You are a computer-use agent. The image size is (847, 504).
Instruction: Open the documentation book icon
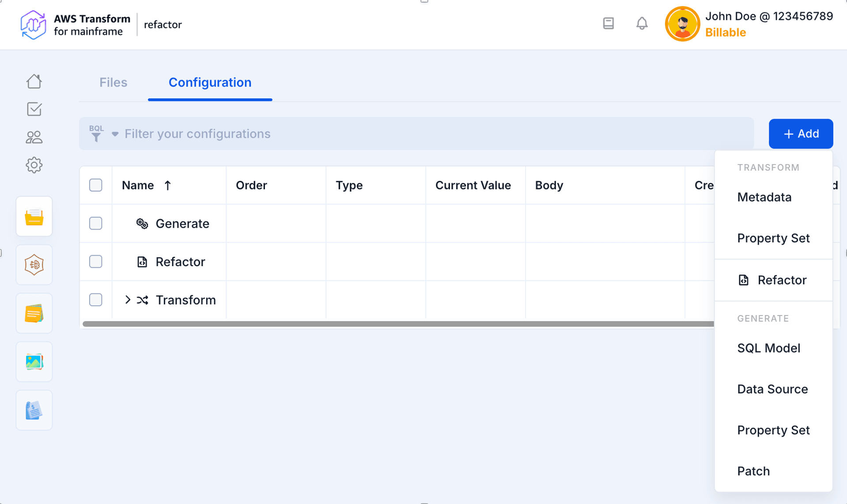[x=608, y=23]
